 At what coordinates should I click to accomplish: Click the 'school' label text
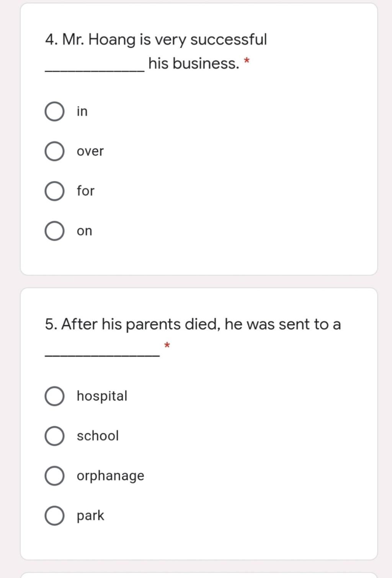pos(98,436)
